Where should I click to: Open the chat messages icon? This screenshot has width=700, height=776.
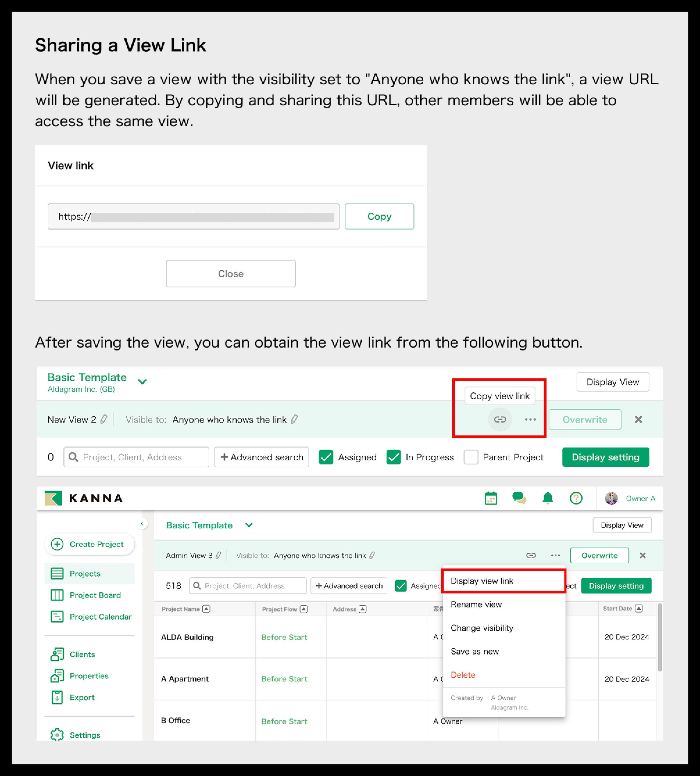(519, 498)
